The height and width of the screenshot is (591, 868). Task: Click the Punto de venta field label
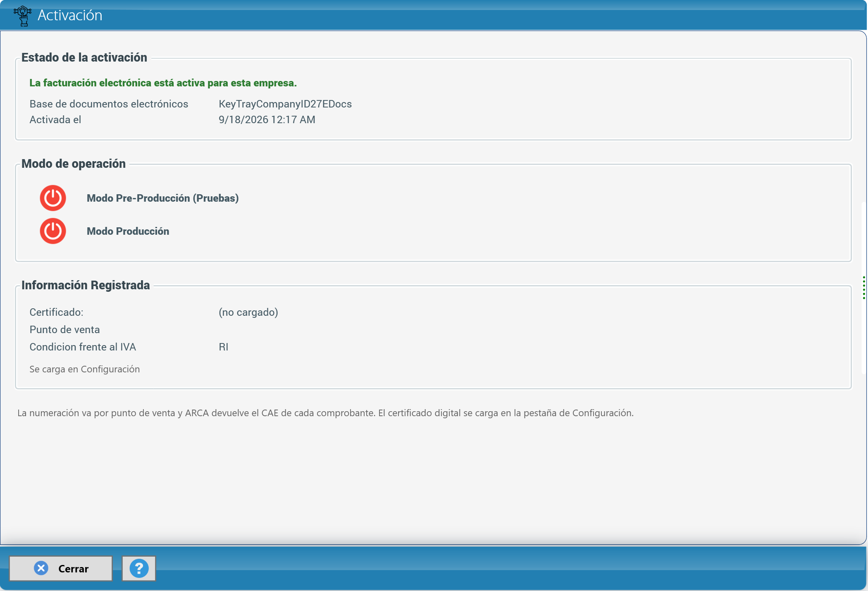[64, 330]
